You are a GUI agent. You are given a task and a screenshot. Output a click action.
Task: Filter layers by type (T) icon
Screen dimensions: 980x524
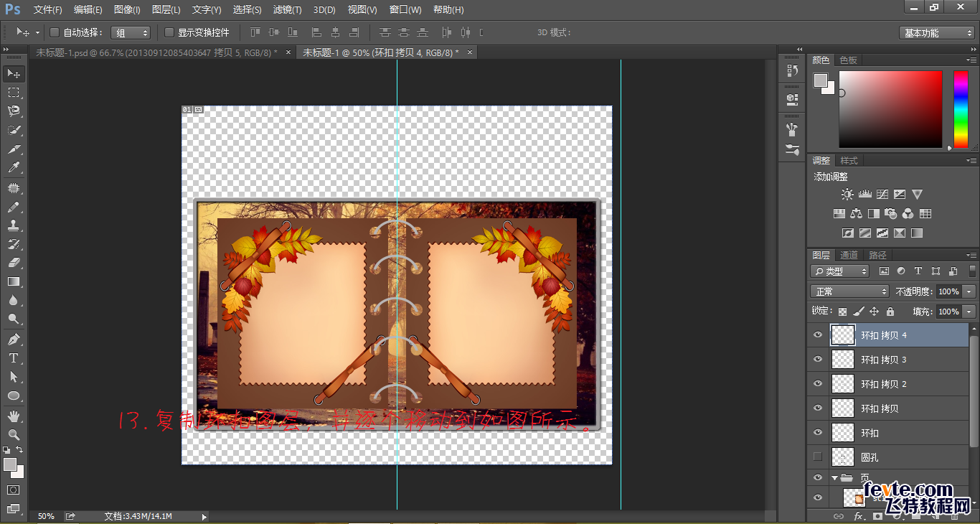point(918,271)
